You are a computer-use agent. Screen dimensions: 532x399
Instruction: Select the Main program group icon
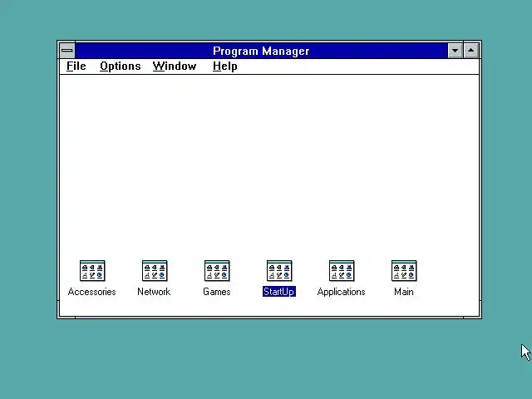tap(404, 271)
